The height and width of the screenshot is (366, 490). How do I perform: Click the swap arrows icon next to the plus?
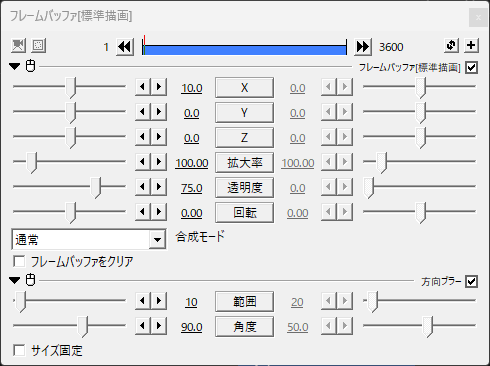pyautogui.click(x=451, y=45)
